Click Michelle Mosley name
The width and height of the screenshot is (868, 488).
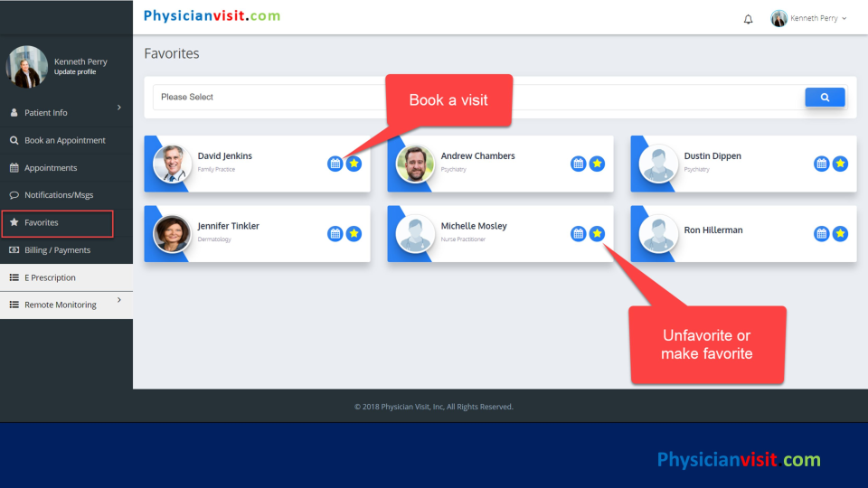[x=474, y=226]
